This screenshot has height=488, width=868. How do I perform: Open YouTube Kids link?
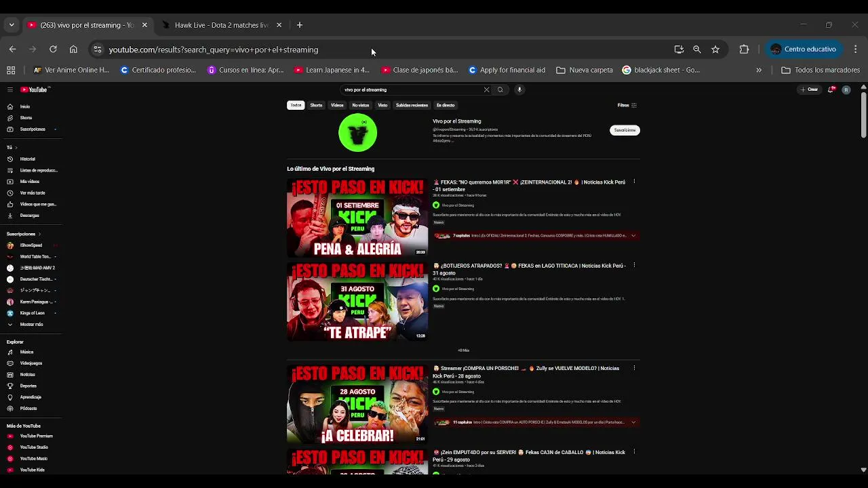pos(33,470)
